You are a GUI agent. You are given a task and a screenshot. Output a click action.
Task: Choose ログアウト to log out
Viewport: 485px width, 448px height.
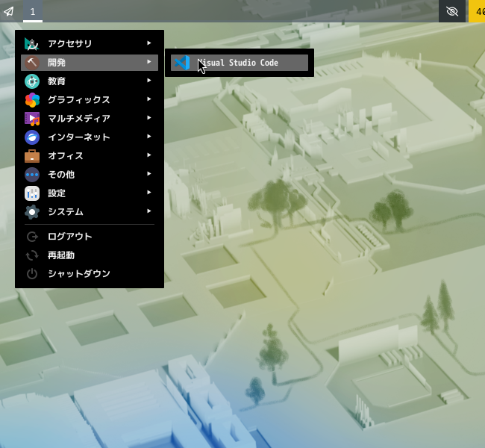point(90,237)
